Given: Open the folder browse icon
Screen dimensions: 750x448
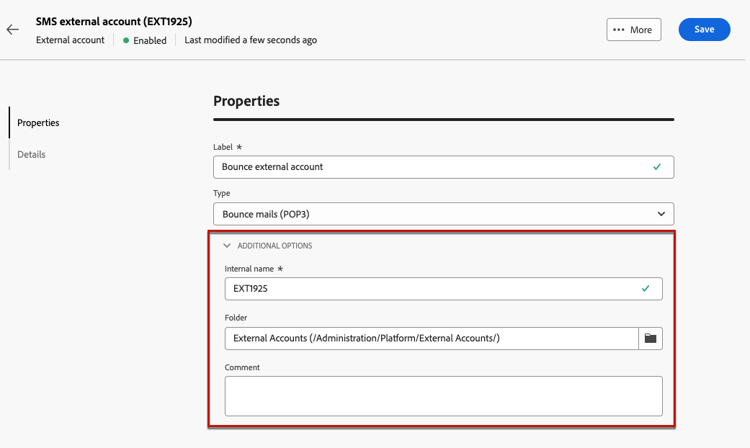Looking at the screenshot, I should tap(651, 339).
